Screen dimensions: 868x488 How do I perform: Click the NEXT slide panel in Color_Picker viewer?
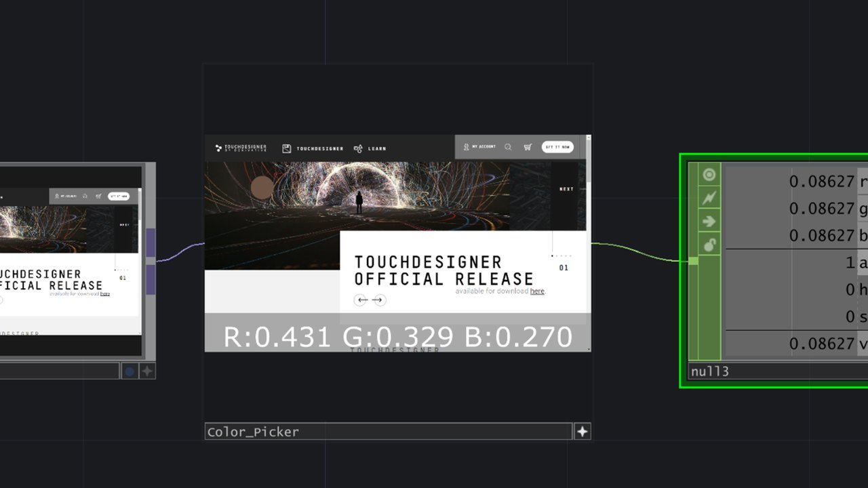point(565,195)
